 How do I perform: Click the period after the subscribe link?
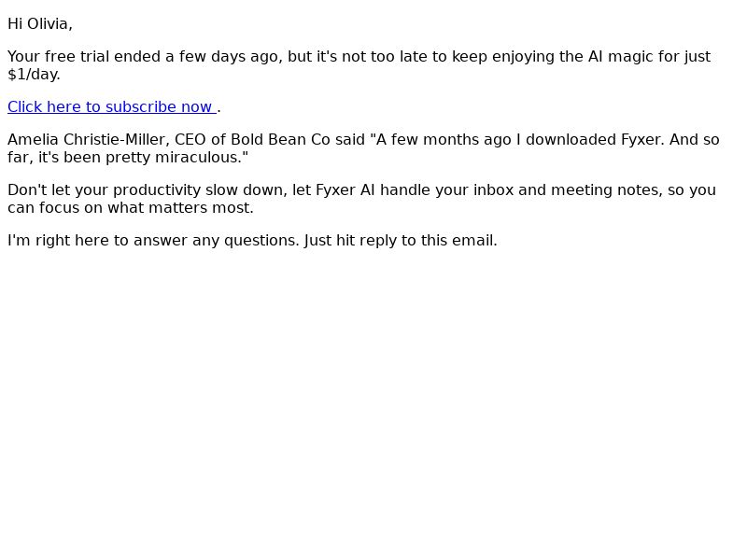(x=218, y=107)
